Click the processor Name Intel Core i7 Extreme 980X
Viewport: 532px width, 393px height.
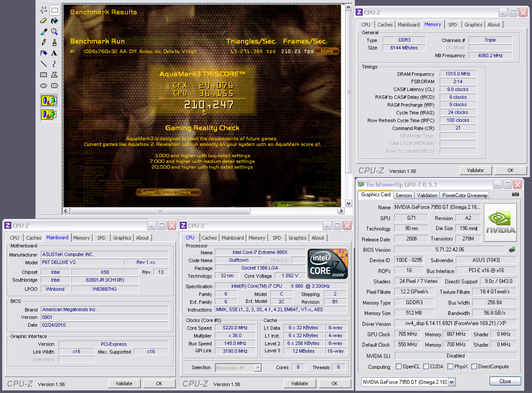coord(260,253)
